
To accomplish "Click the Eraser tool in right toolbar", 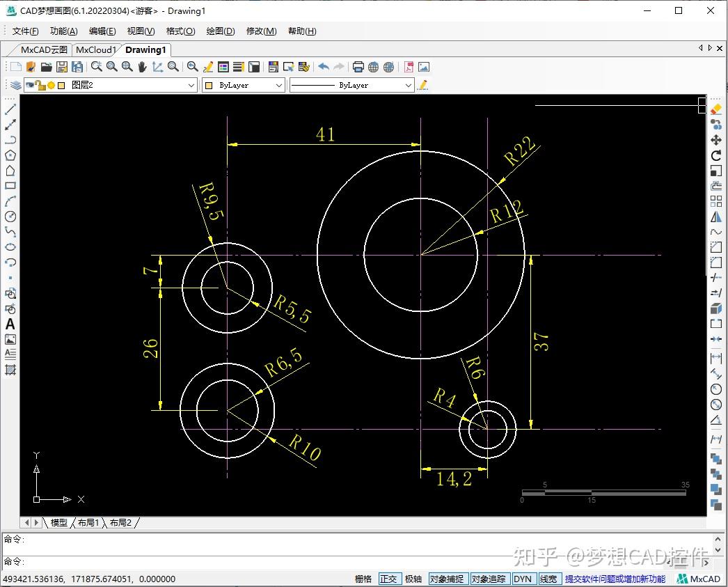I will pyautogui.click(x=716, y=109).
